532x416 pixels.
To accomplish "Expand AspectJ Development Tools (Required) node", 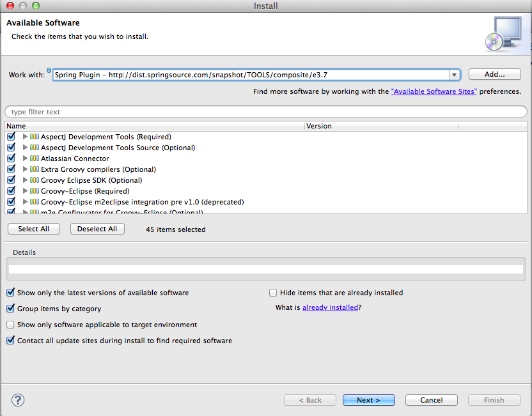I will [25, 137].
